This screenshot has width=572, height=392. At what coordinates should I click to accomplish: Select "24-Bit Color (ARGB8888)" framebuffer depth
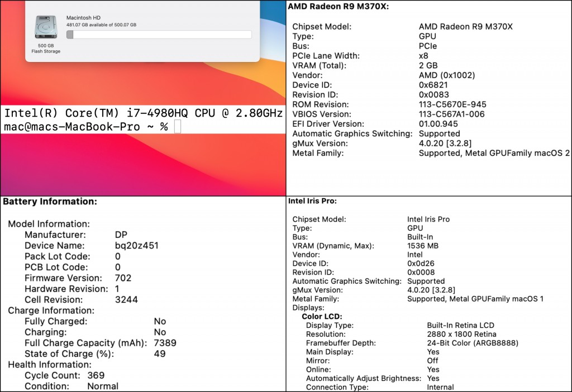point(473,343)
